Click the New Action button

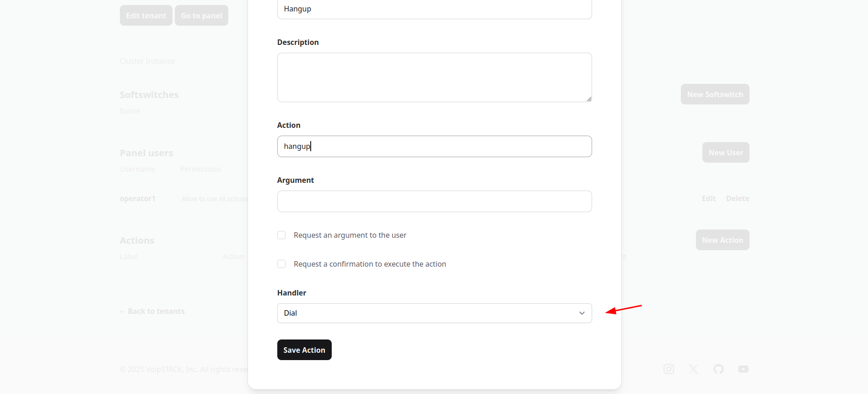[x=722, y=240]
